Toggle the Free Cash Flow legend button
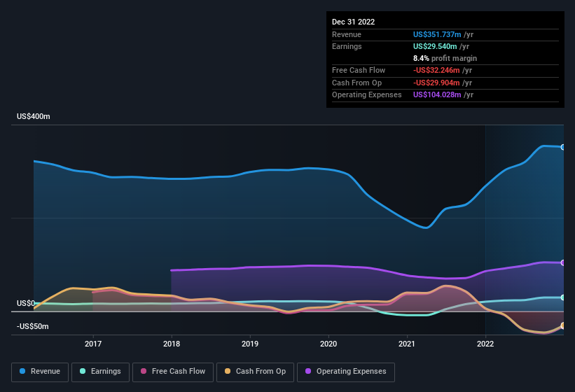575x392 pixels. point(173,372)
